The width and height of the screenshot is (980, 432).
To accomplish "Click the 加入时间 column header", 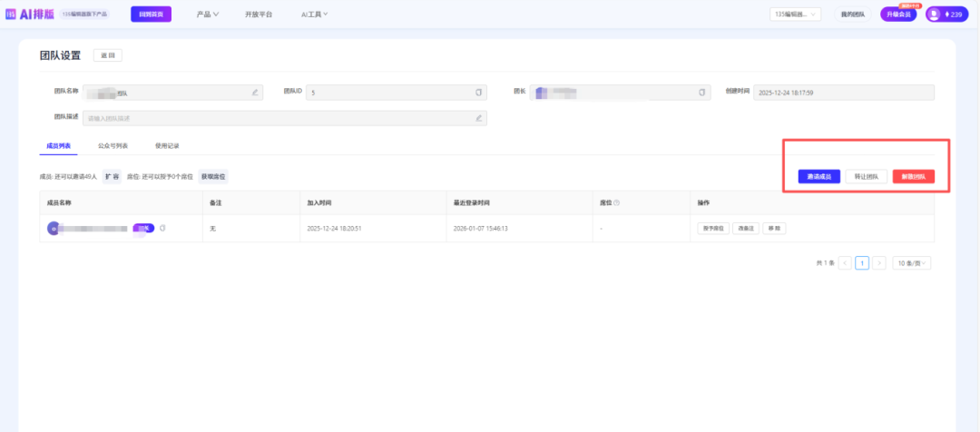I will point(319,203).
